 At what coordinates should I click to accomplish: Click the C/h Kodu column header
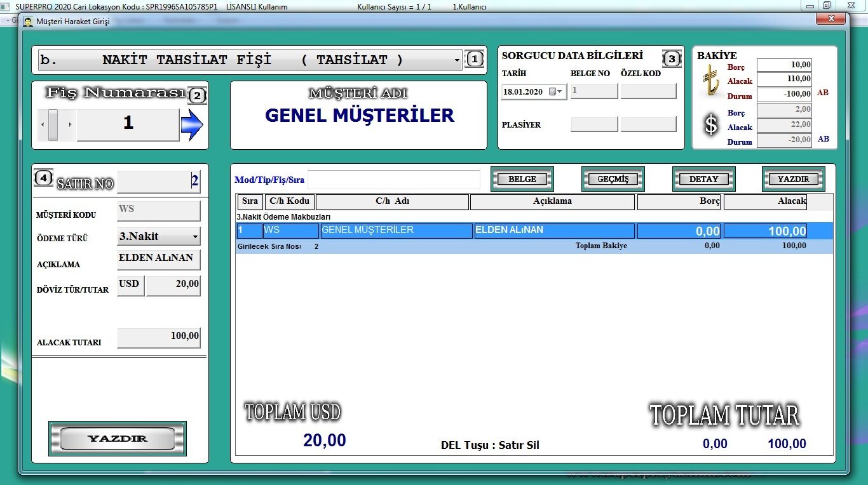[x=289, y=202]
